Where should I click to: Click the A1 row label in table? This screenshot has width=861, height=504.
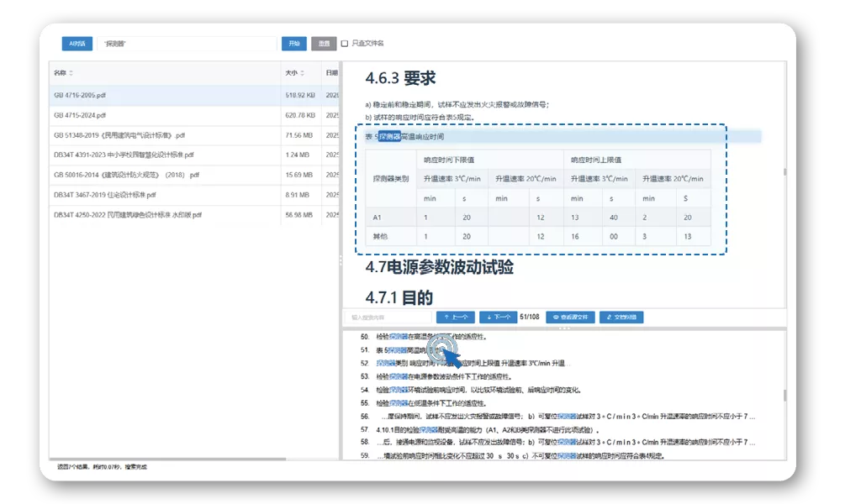tap(378, 218)
